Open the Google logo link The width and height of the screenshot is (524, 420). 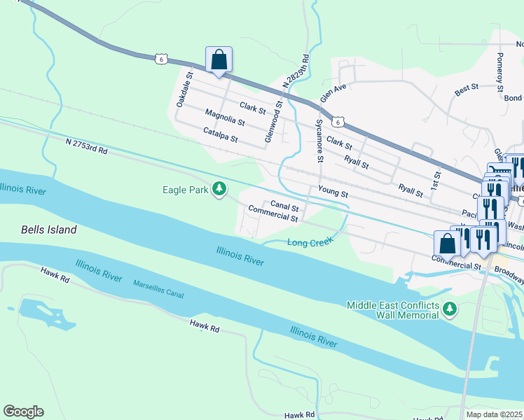pyautogui.click(x=23, y=412)
